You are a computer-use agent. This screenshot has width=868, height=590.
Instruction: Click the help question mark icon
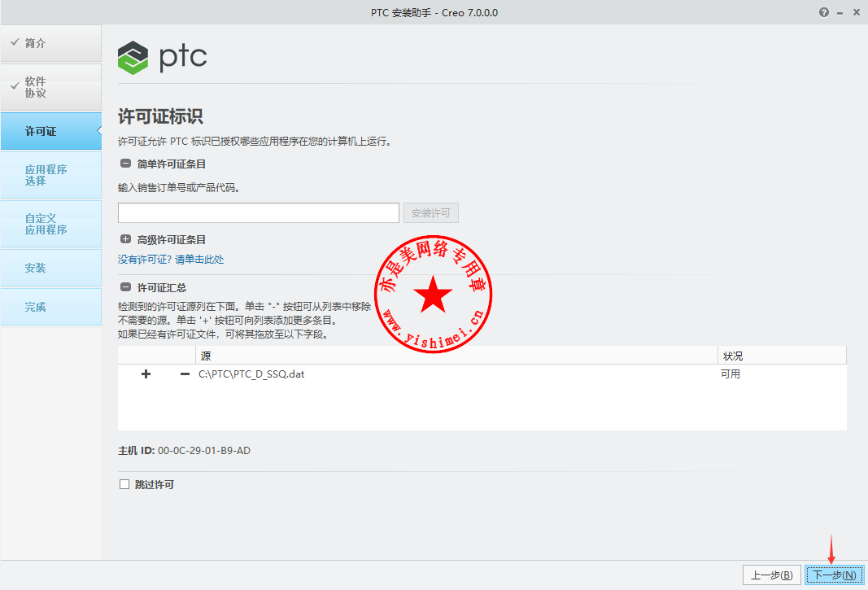point(824,12)
